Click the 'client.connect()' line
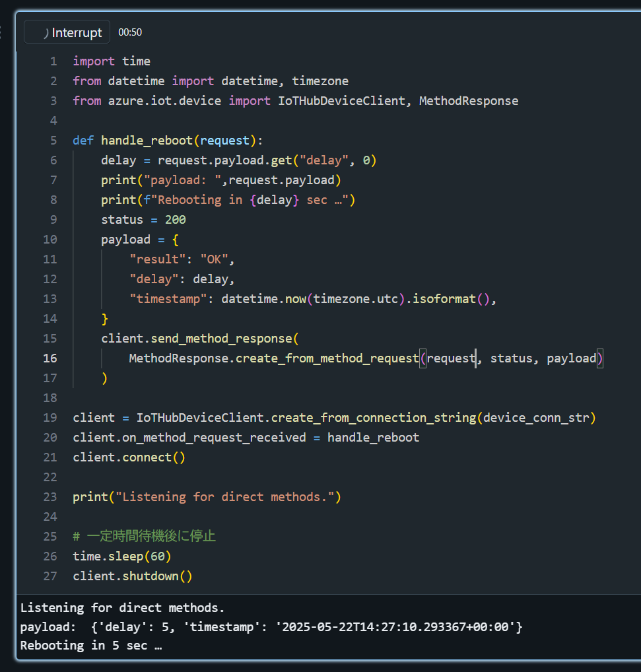 tap(129, 457)
